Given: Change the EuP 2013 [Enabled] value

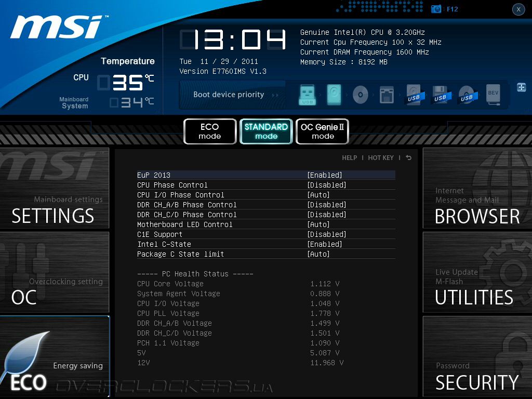Looking at the screenshot, I should (x=325, y=175).
